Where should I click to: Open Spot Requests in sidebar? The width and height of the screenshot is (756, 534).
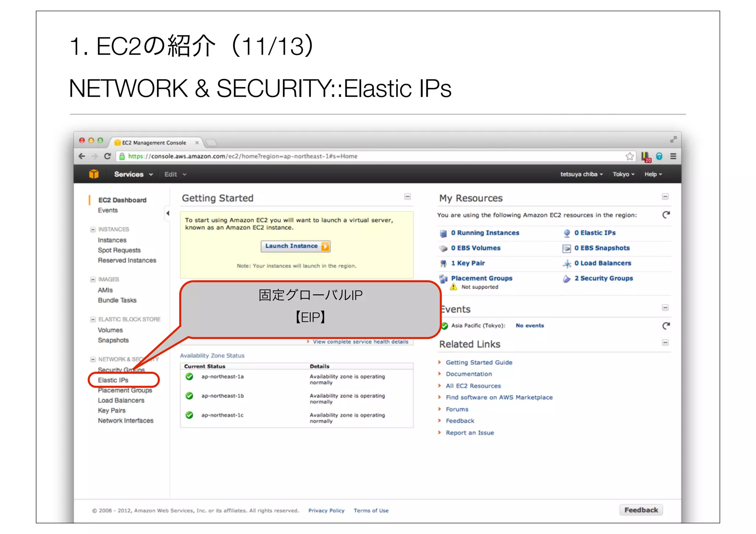pyautogui.click(x=119, y=250)
